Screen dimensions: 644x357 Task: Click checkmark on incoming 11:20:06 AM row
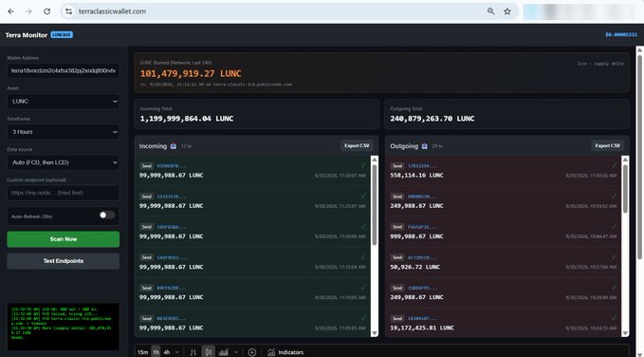pos(363,226)
